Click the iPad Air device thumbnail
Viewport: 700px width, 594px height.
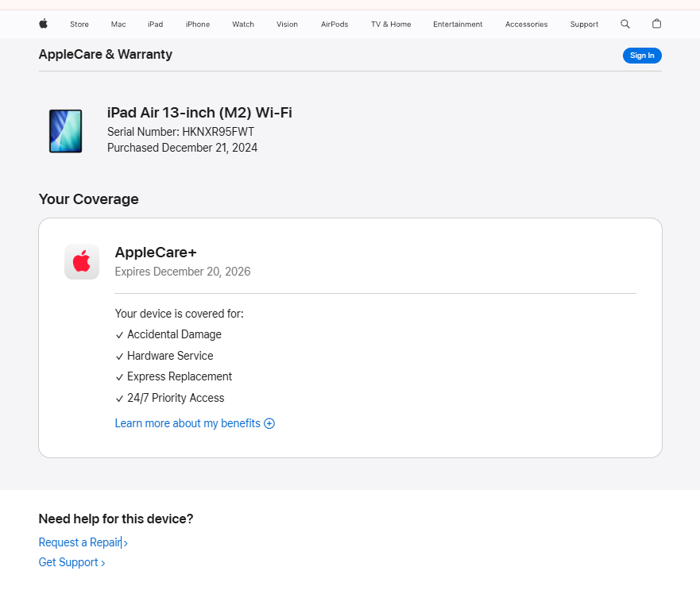pos(66,131)
